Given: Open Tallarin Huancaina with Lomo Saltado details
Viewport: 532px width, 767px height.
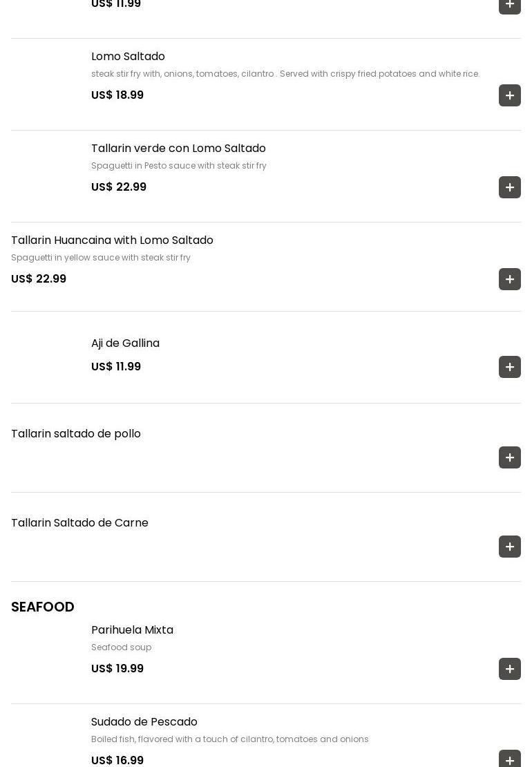Looking at the screenshot, I should [x=112, y=240].
